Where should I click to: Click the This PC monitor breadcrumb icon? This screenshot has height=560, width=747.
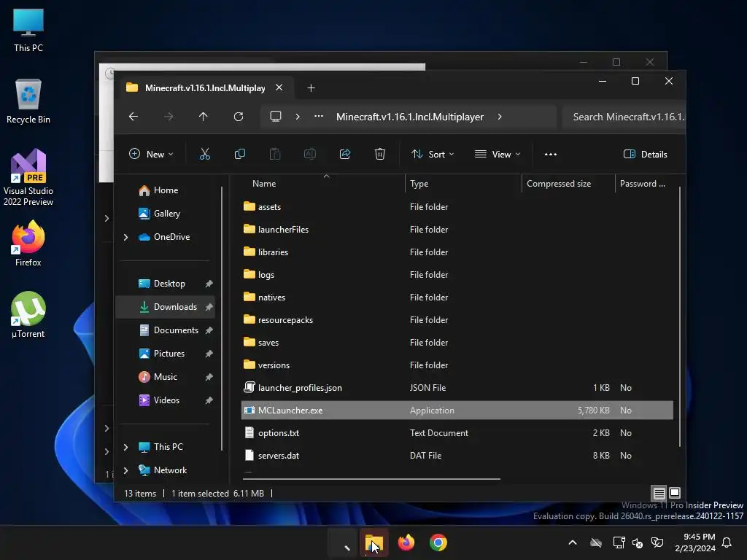coord(276,117)
